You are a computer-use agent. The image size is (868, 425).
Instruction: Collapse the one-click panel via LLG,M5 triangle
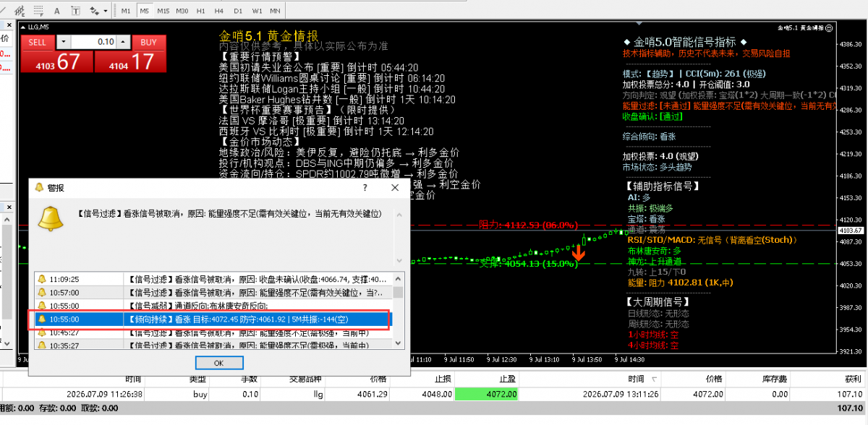click(23, 27)
